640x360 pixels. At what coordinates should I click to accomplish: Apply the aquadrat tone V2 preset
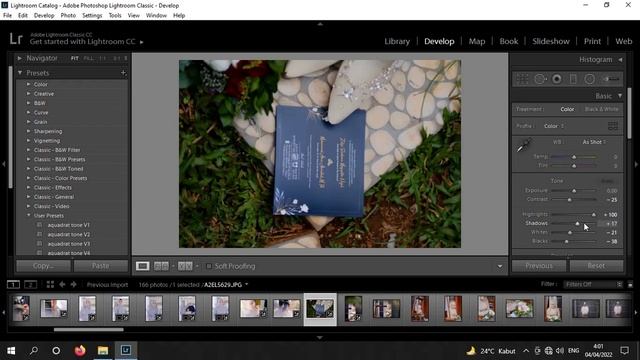click(68, 234)
